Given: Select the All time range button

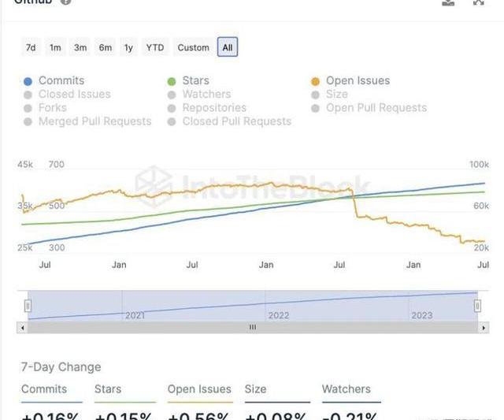Looking at the screenshot, I should tap(228, 47).
